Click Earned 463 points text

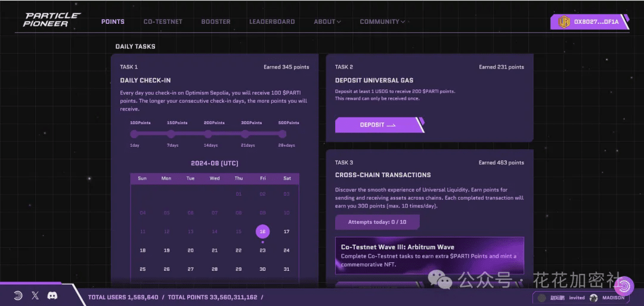501,163
